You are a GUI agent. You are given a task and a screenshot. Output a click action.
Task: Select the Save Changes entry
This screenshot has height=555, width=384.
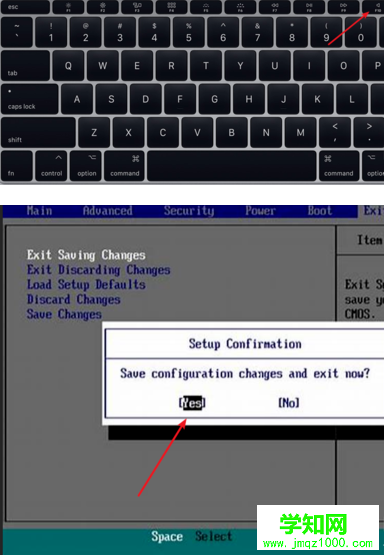point(64,314)
